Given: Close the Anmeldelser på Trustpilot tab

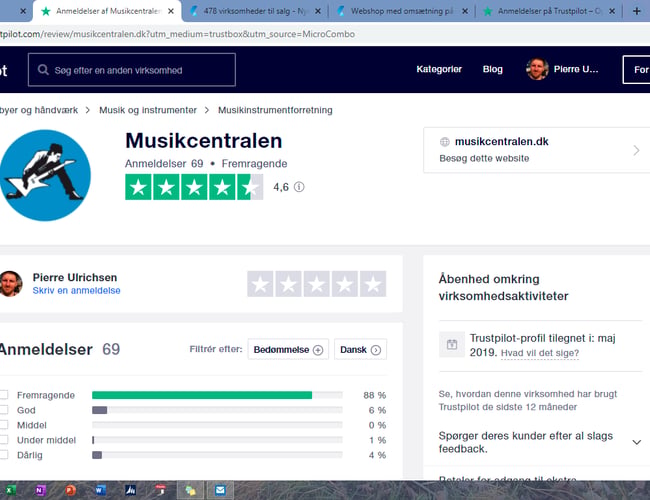Looking at the screenshot, I should [x=612, y=11].
